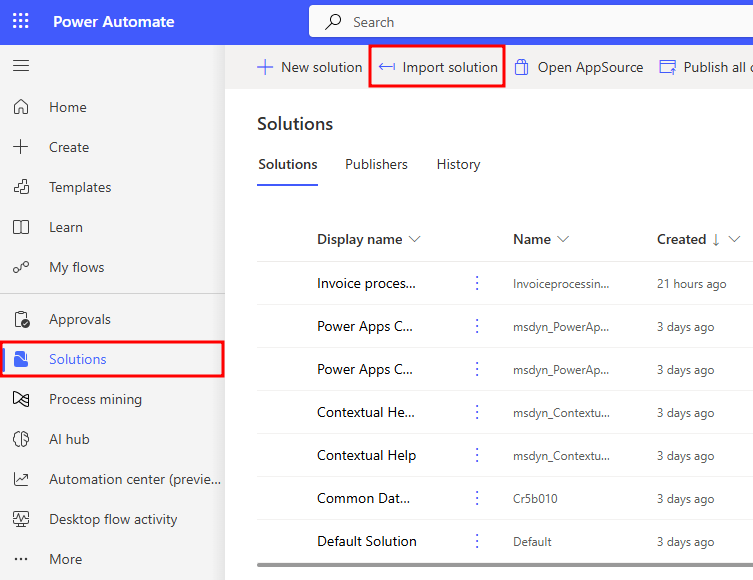Screen dimensions: 753x580
Task: Click the Home house icon
Action: click(x=21, y=107)
